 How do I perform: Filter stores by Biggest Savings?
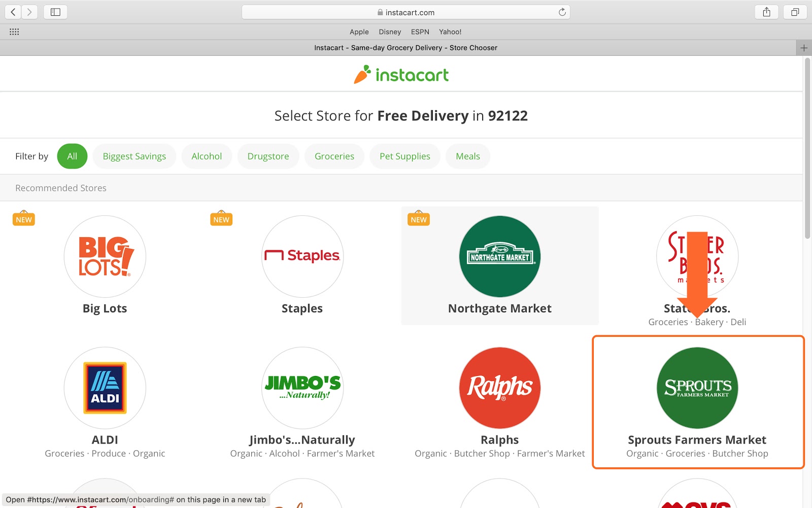134,156
